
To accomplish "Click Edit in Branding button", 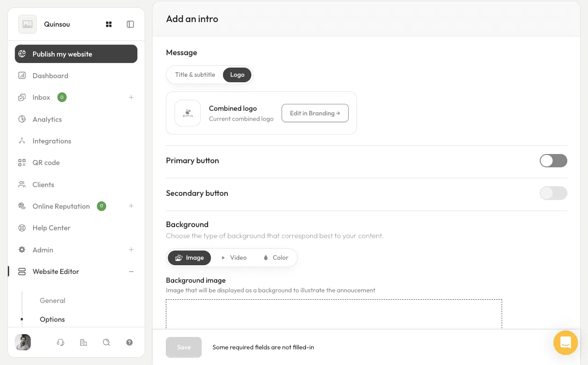I will (315, 113).
